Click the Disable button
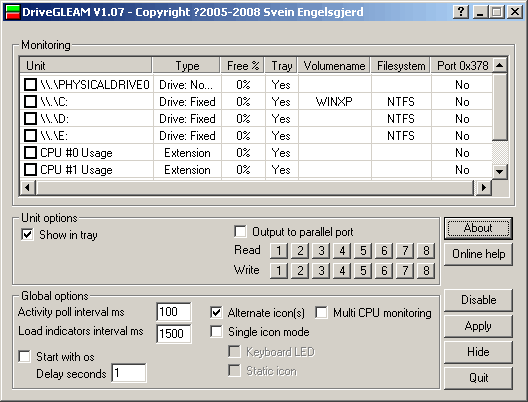 [478, 300]
